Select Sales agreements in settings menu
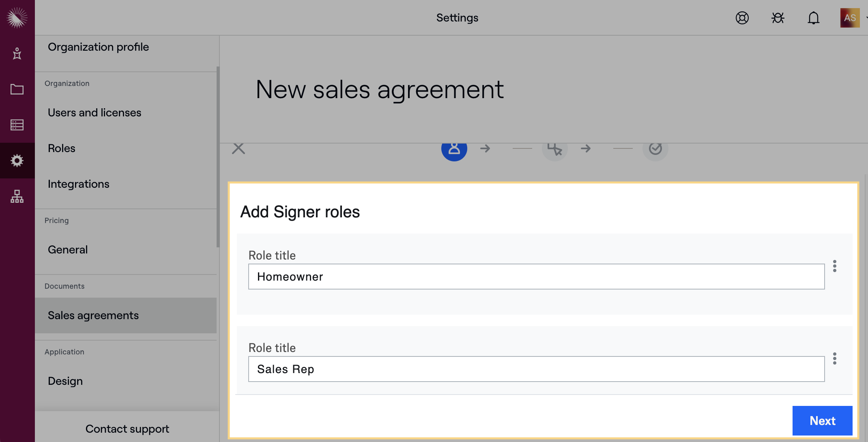This screenshot has height=442, width=868. [93, 315]
